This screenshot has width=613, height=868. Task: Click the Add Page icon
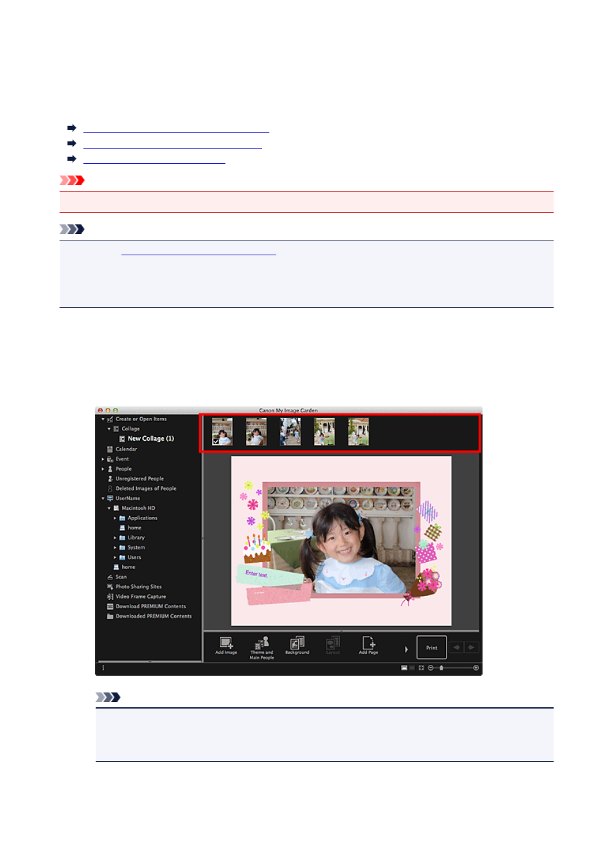click(368, 642)
